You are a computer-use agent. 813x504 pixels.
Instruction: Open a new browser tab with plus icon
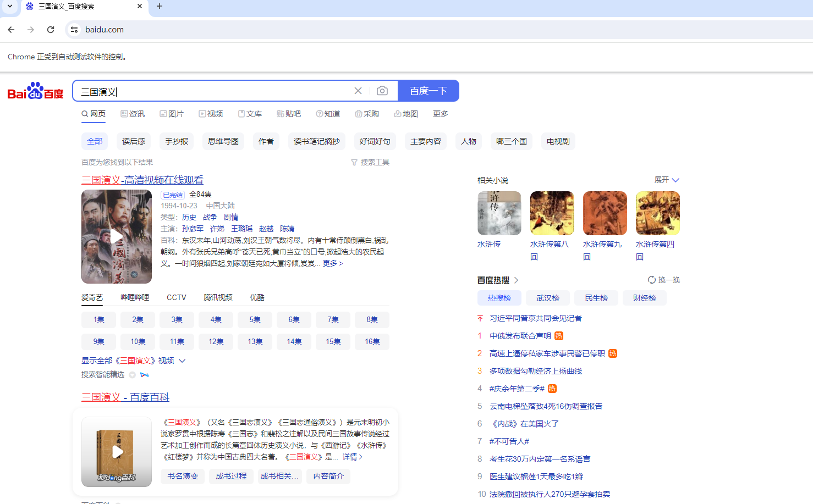click(160, 6)
